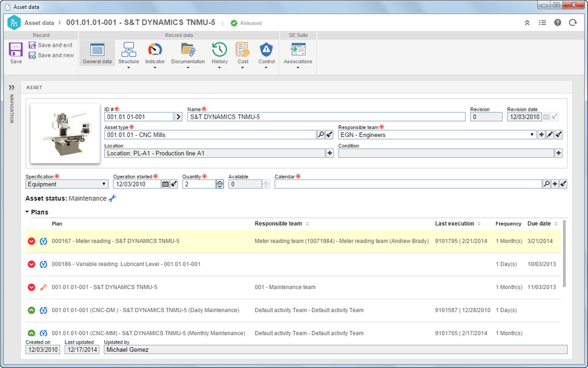The image size is (588, 368).
Task: Click the Name field S&T DYNAMICS TNMU-5
Action: click(x=326, y=117)
